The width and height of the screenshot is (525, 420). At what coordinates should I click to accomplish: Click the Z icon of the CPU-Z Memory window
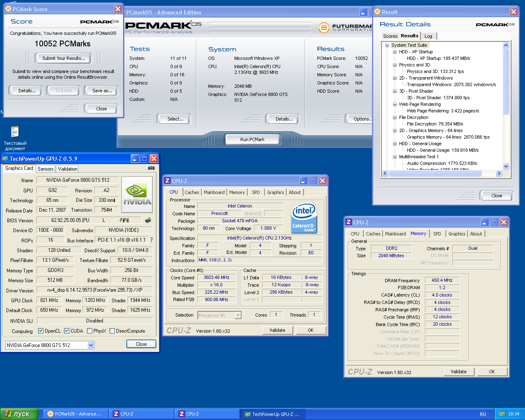coord(349,222)
